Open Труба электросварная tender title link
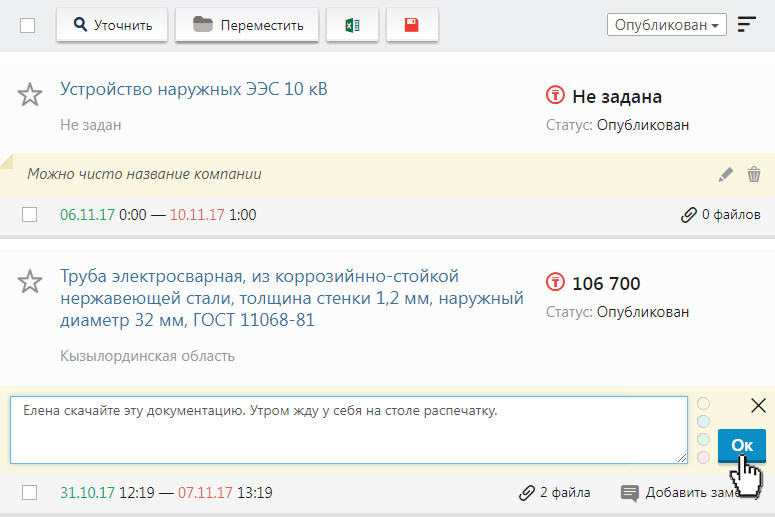Screen dimensions: 775x517 point(292,298)
